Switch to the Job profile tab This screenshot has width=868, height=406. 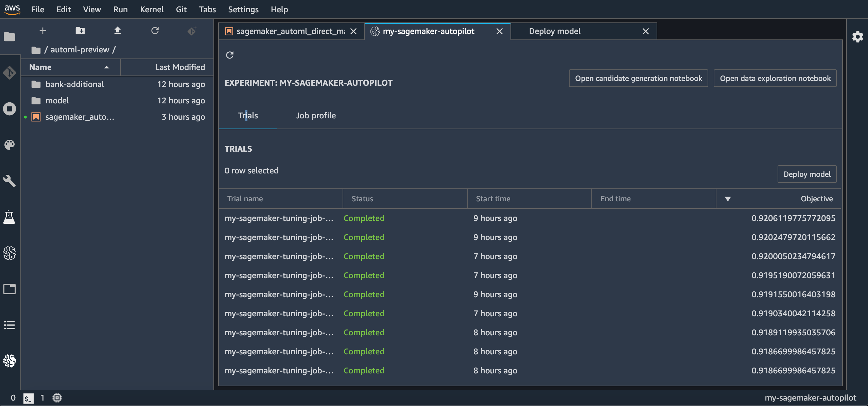coord(315,116)
